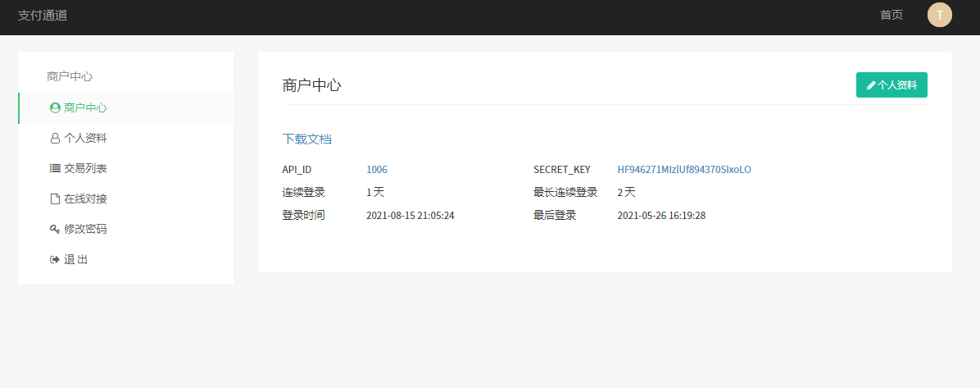Open 个人资料 in the sidebar menu
This screenshot has width=980, height=388.
point(125,139)
